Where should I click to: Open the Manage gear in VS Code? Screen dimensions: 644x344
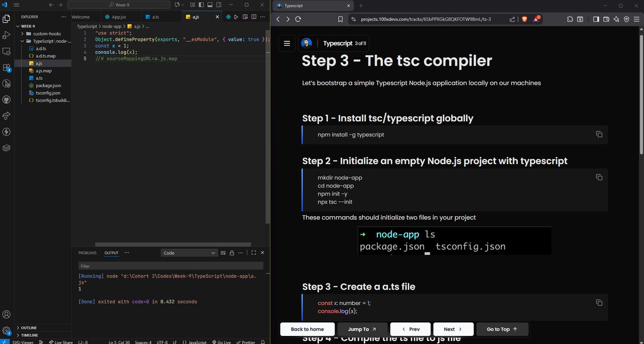6,331
